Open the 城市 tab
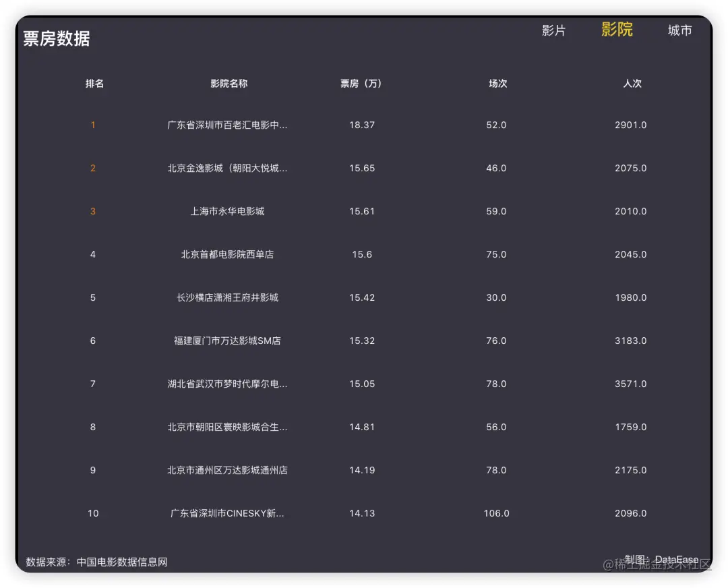 pos(679,30)
